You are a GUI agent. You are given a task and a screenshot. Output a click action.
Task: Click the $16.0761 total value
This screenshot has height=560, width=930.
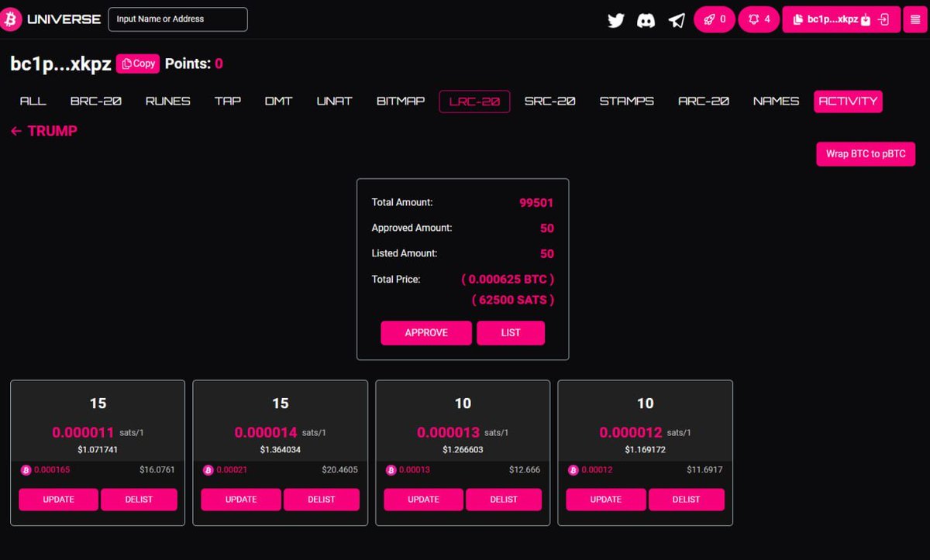pyautogui.click(x=157, y=470)
